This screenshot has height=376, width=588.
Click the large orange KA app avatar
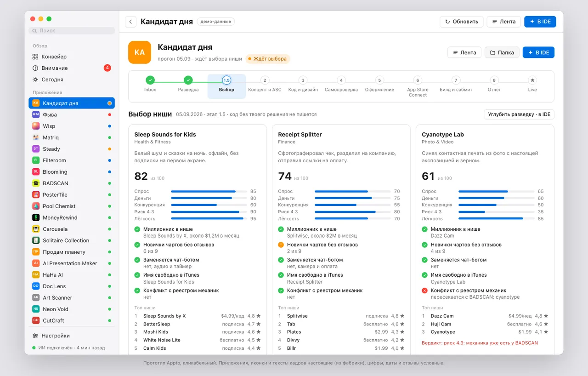(x=140, y=52)
